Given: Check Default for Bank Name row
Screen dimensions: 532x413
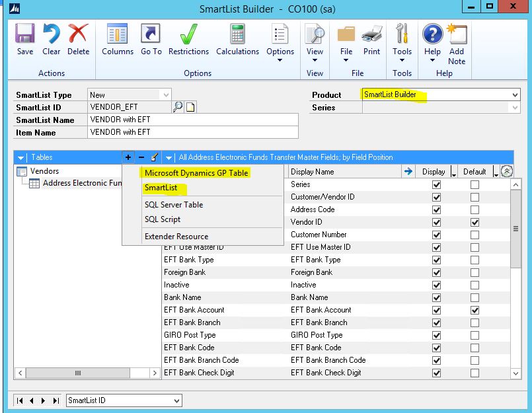Looking at the screenshot, I should [475, 297].
